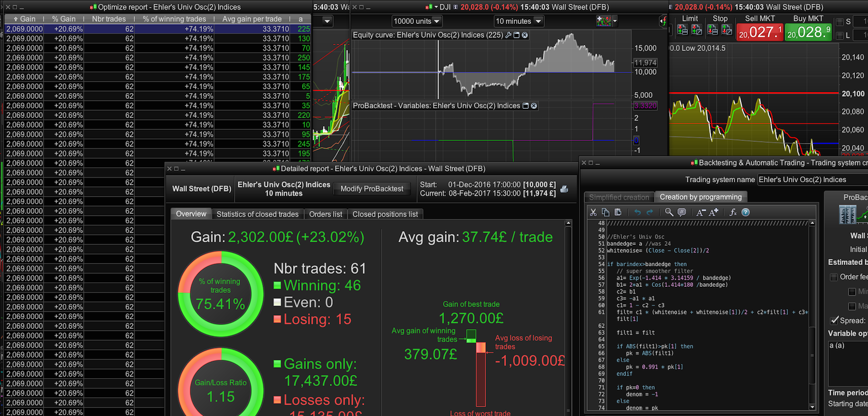Image resolution: width=868 pixels, height=416 pixels.
Task: Undo the last code edit
Action: 637,212
